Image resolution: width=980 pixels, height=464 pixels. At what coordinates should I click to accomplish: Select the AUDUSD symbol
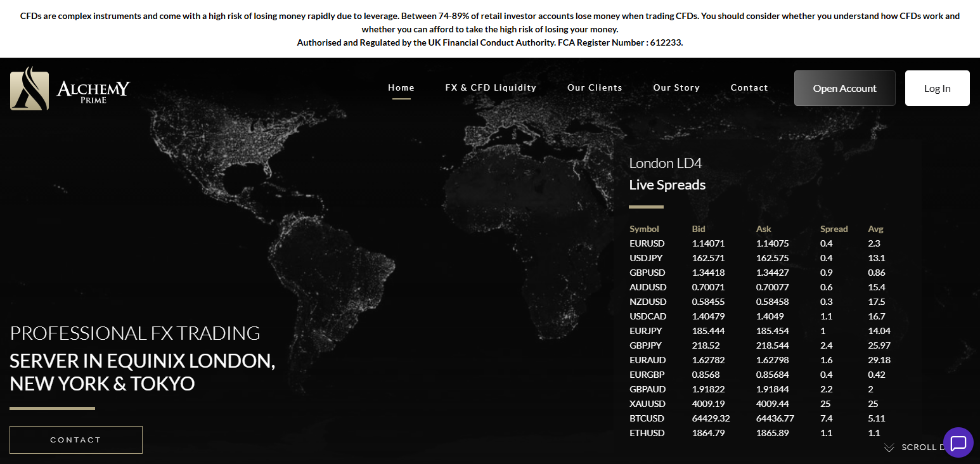click(648, 287)
